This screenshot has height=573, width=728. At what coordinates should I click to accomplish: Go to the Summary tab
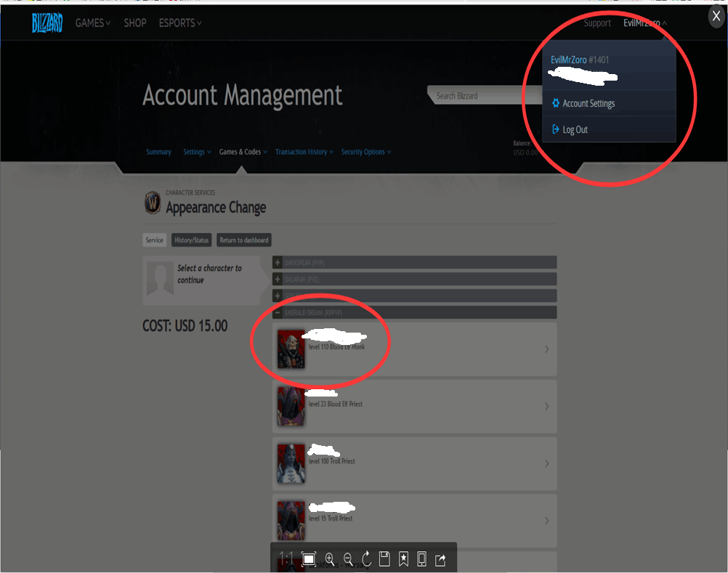point(158,152)
